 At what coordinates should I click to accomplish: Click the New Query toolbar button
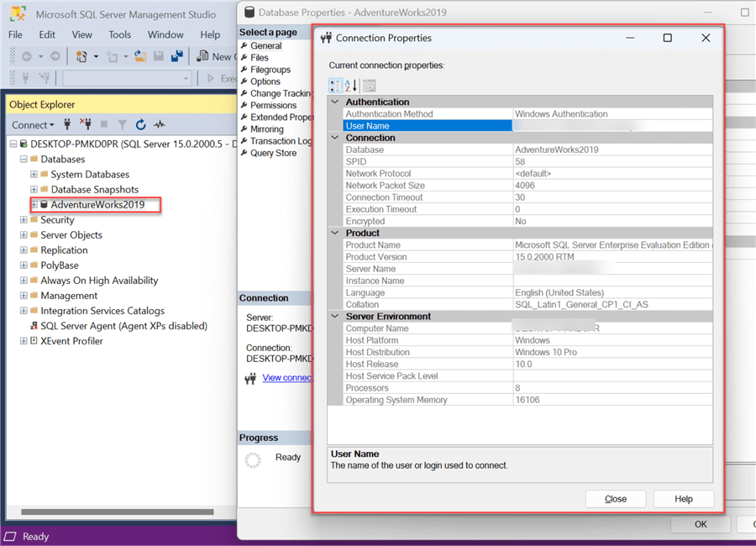click(x=216, y=56)
